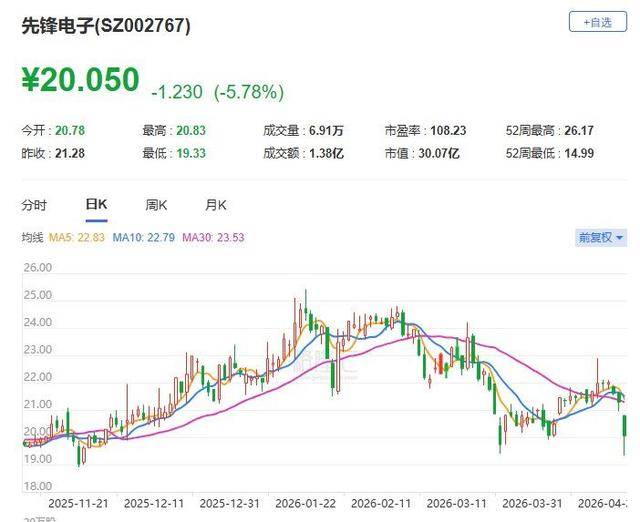The width and height of the screenshot is (640, 522).
Task: Click the 2025-12-11 date axis label
Action: [x=154, y=503]
